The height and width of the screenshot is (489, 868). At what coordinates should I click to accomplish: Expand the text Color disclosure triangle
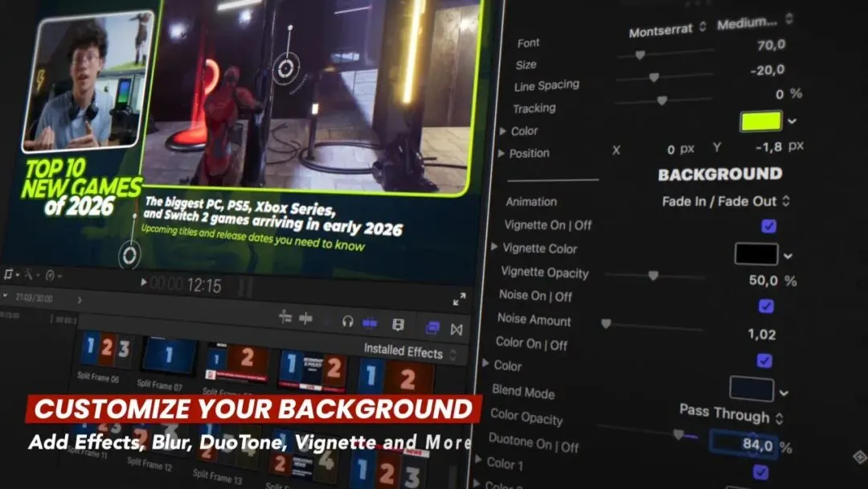[x=502, y=131]
